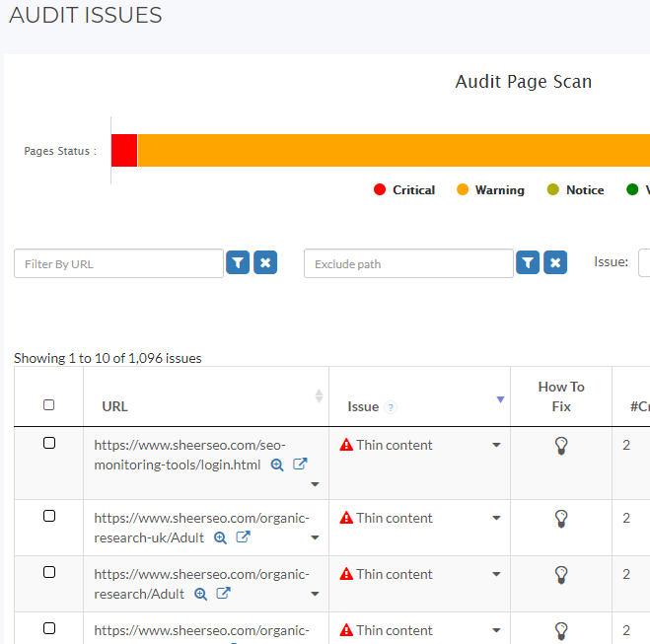Image resolution: width=650 pixels, height=644 pixels.
Task: Expand the organic-research/Adult URL dropdown caret
Action: tap(315, 594)
